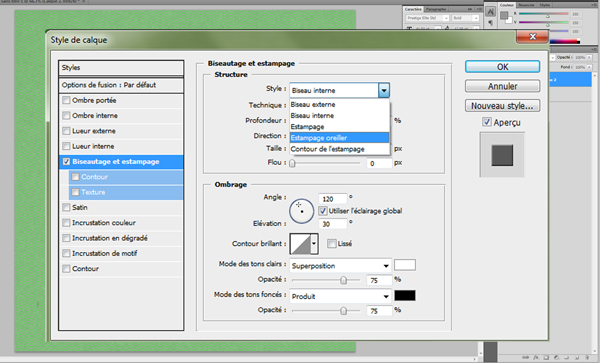Screen dimensions: 600x363
Task: Click the Contour brillant curve thumbnail
Action: click(x=300, y=244)
